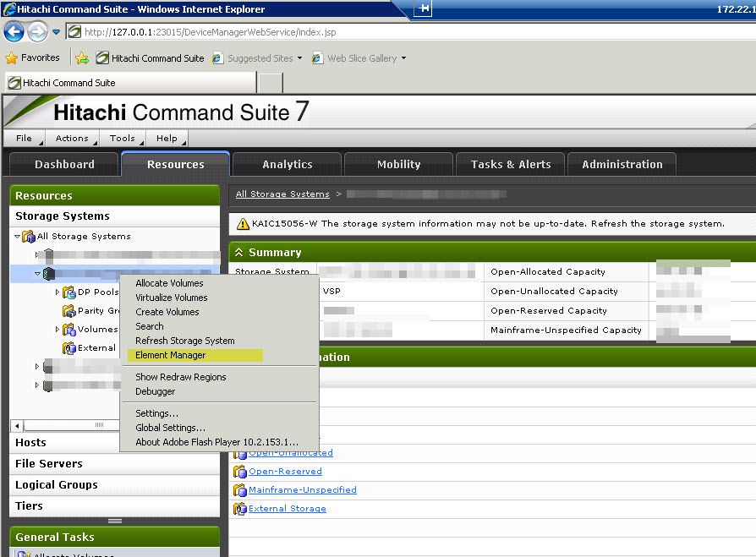
Task: Choose Create Volumes from context menu
Action: pyautogui.click(x=167, y=312)
